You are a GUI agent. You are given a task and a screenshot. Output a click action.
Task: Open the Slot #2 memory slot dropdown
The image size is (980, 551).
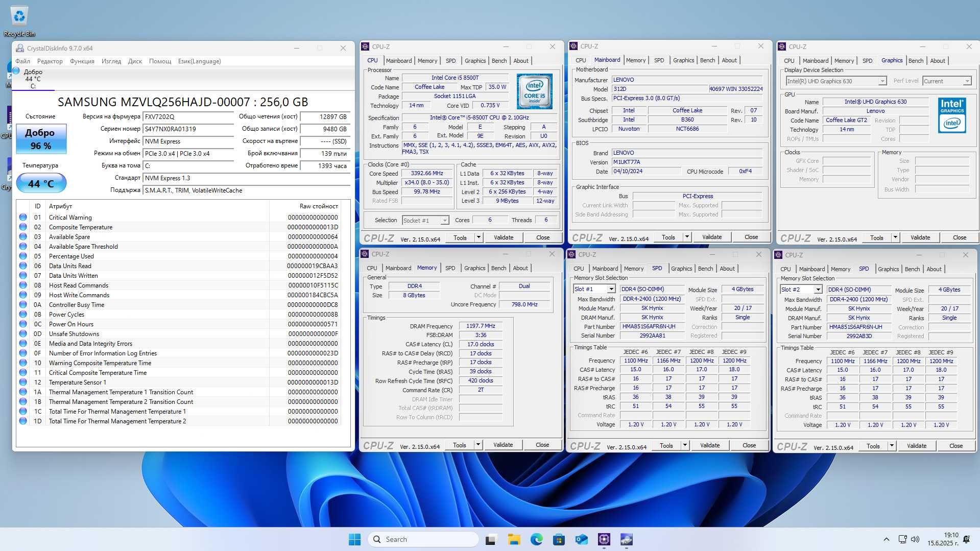point(801,290)
